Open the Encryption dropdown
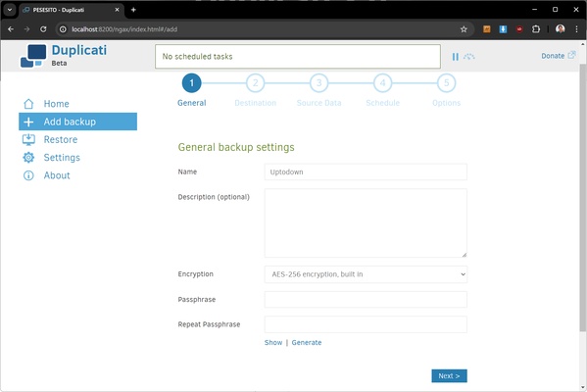This screenshot has height=392, width=587. 366,274
